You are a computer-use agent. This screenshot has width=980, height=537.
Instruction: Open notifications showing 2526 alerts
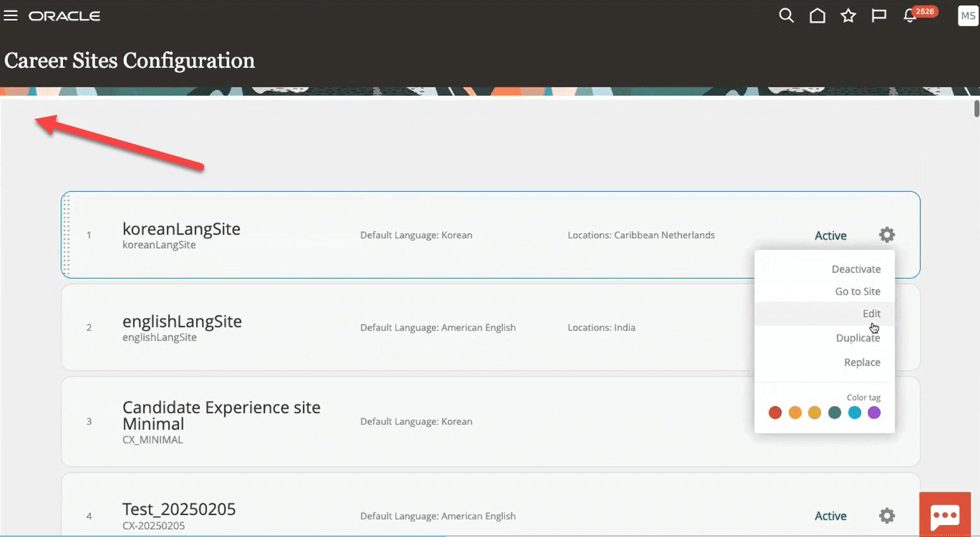click(x=909, y=15)
